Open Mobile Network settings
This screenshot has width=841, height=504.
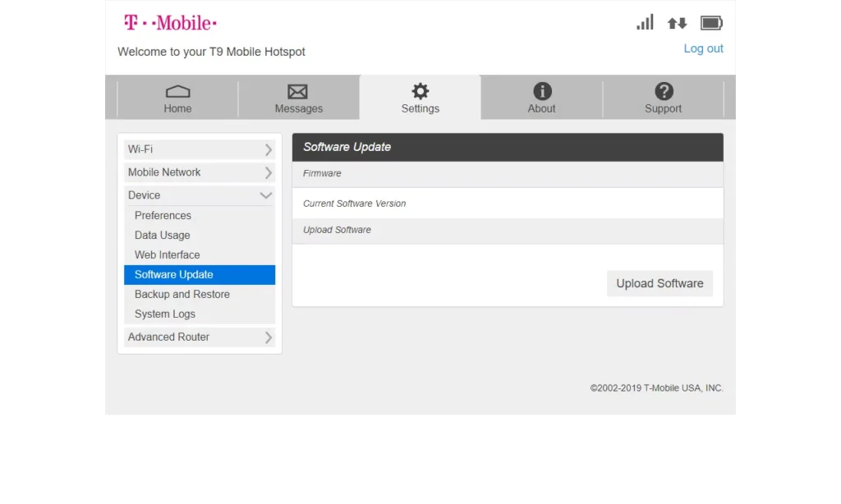200,172
